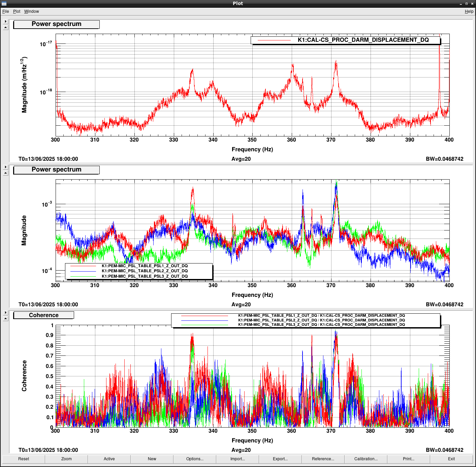This screenshot has width=476, height=467.
Task: Click the window menu icon in title bar
Action: coord(4,3)
